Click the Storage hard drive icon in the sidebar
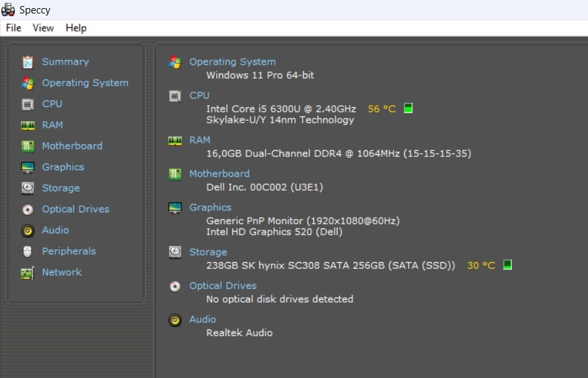588x378 pixels. point(28,188)
